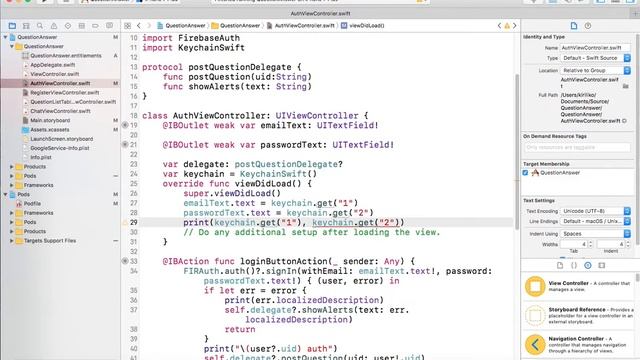Go forward in editor history

pyautogui.click(x=149, y=26)
